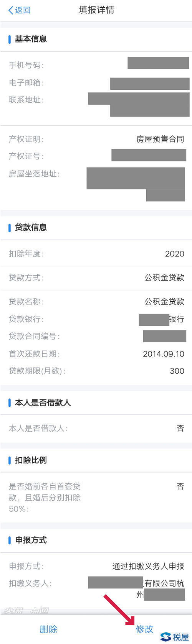Tap the 贷款银行 value field
The height and width of the screenshot is (644, 192).
coord(162,319)
